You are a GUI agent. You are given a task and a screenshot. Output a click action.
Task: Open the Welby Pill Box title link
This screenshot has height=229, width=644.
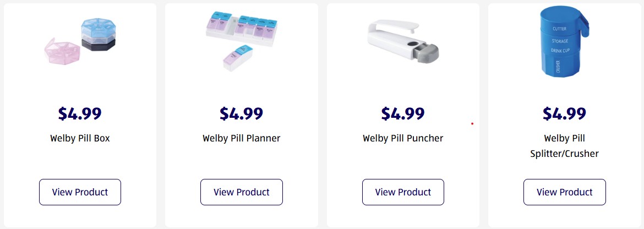[x=80, y=138]
